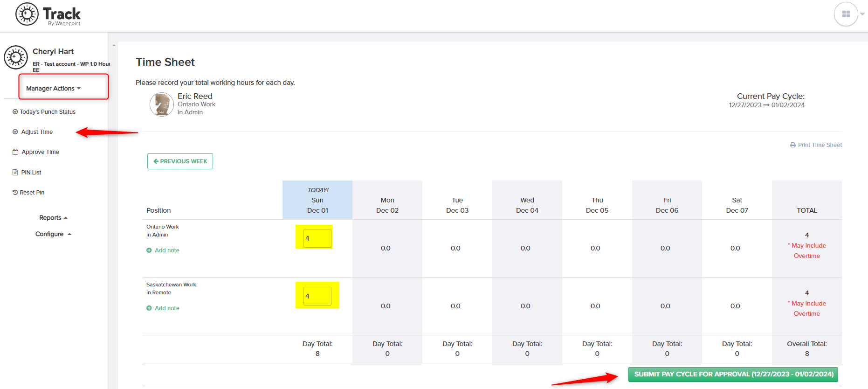Image resolution: width=868 pixels, height=389 pixels.
Task: Click the printer icon beside Print Time Sheet
Action: pos(793,145)
